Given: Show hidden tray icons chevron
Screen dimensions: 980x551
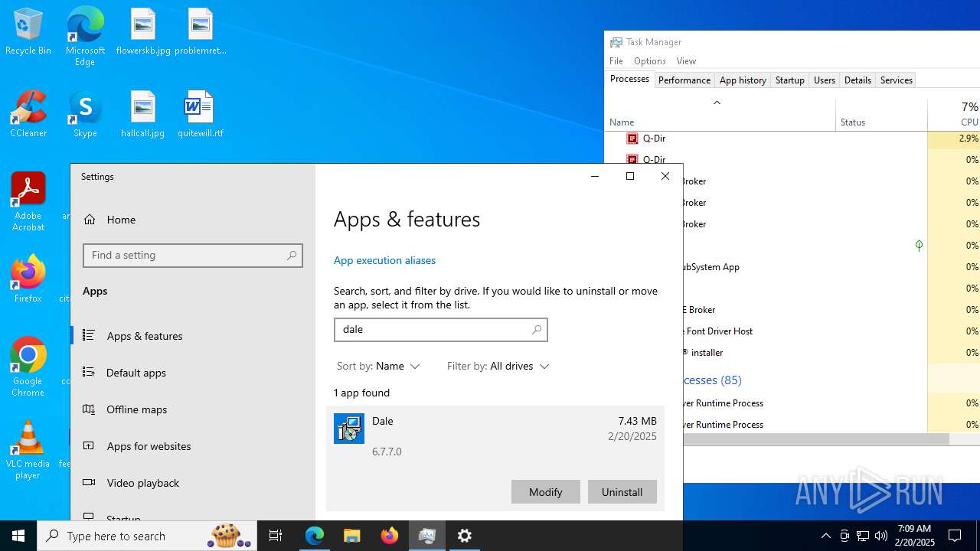Looking at the screenshot, I should click(x=825, y=536).
